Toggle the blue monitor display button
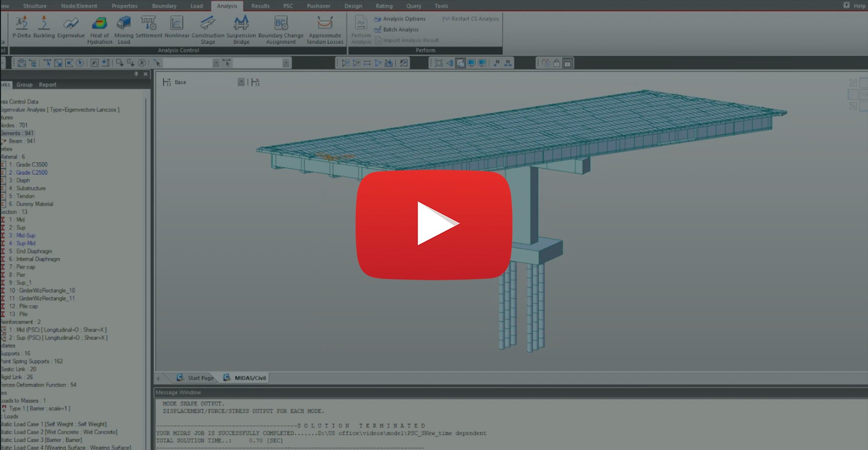868x450 pixels. (x=471, y=63)
